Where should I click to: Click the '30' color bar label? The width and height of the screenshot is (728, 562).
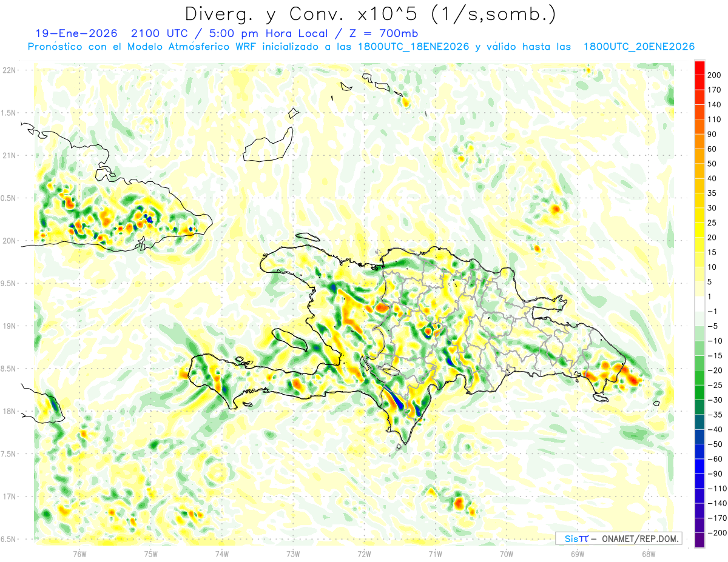click(713, 208)
